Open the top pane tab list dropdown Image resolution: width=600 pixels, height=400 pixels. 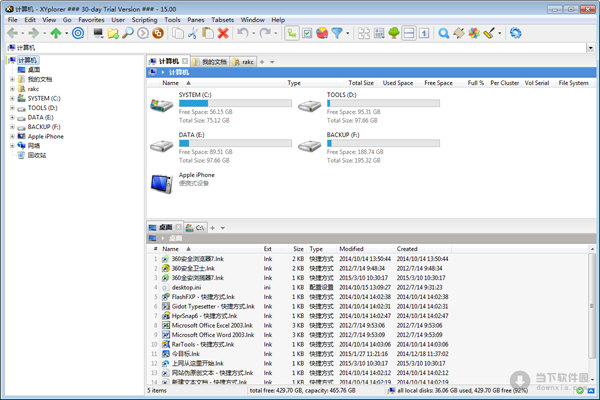[272, 62]
